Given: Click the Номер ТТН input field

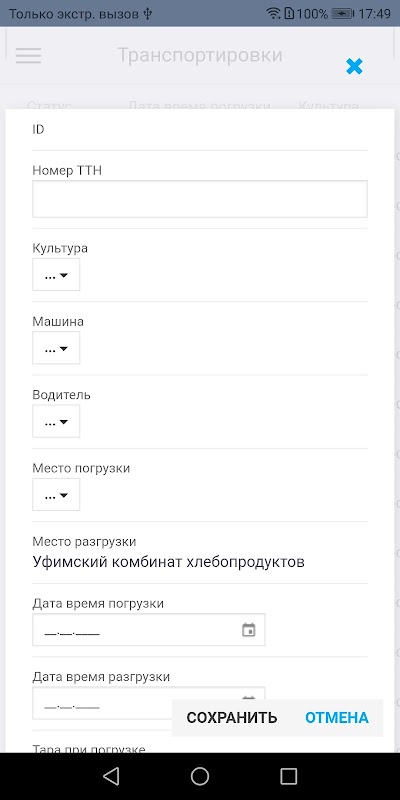Looking at the screenshot, I should (x=200, y=199).
